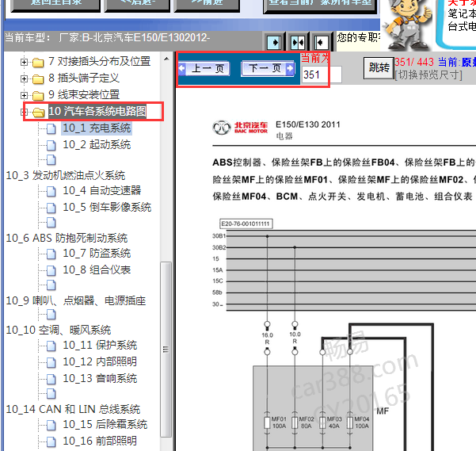Click the page number field showing 351
476x451 pixels.
click(x=322, y=75)
